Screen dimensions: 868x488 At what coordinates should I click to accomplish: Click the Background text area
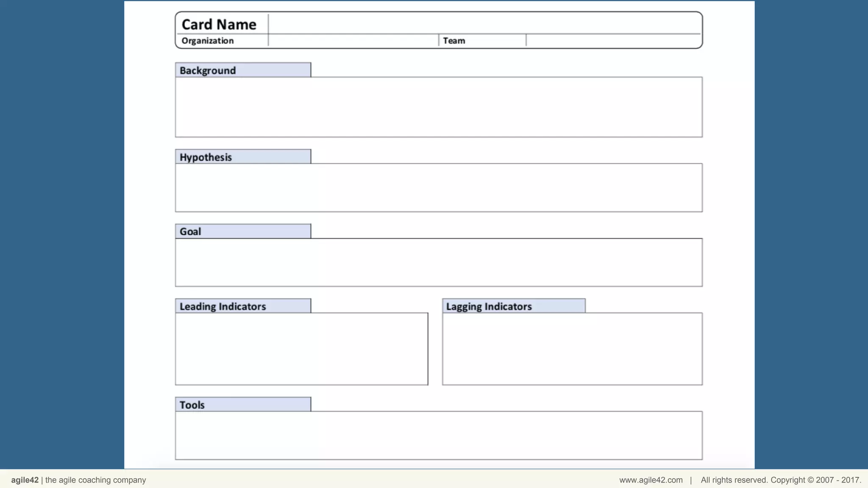(x=439, y=107)
